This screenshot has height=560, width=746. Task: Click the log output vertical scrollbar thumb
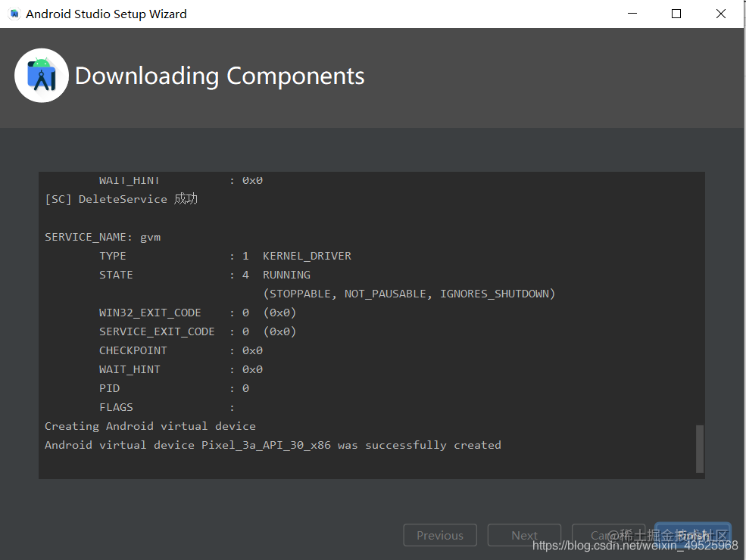point(699,449)
